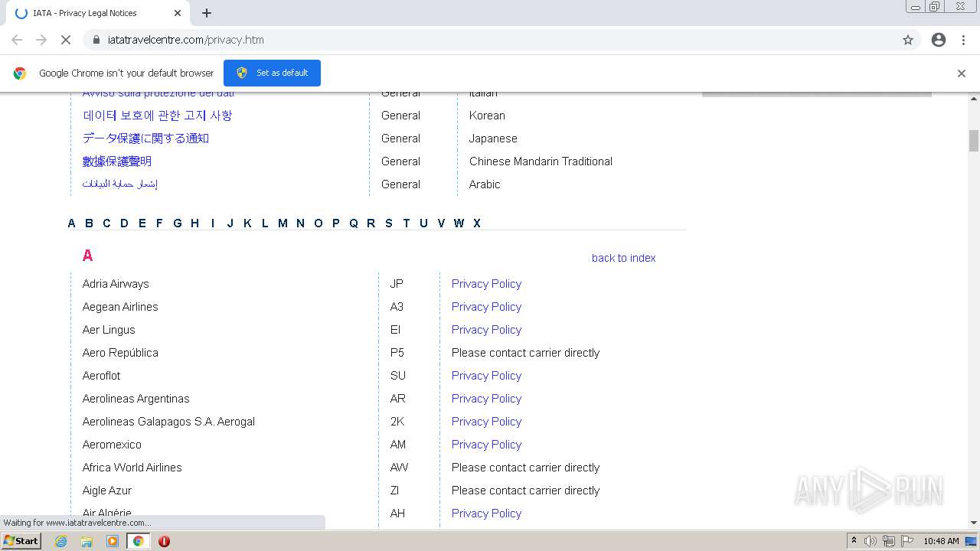Jump to letter P in index
This screenshot has width=980, height=551.
pyautogui.click(x=335, y=223)
